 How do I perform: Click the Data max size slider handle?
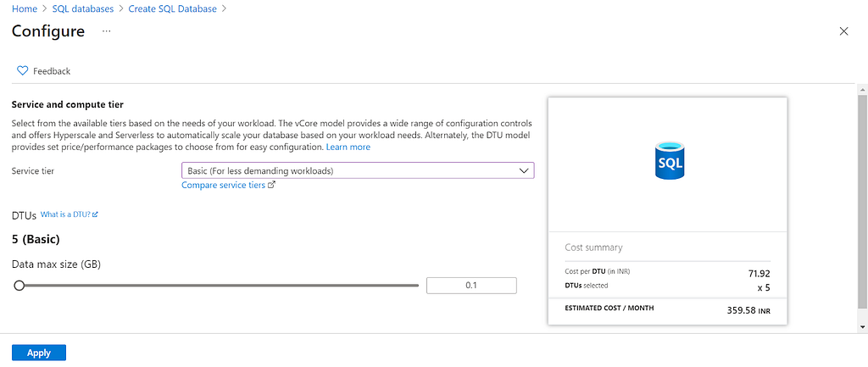coord(19,286)
